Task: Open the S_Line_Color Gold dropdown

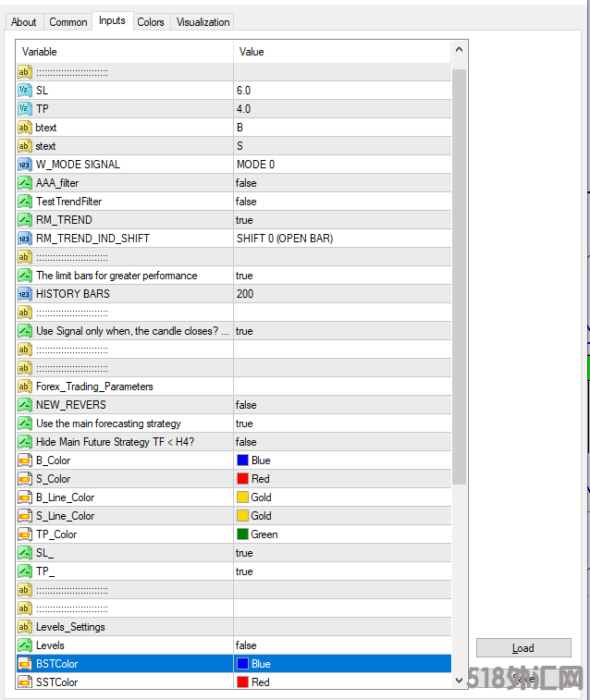Action: tap(342, 516)
